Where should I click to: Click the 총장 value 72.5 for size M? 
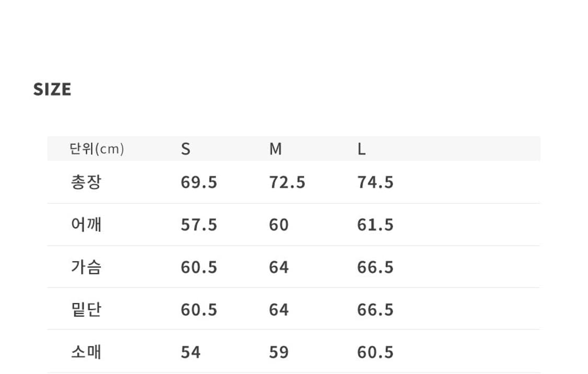[287, 182]
